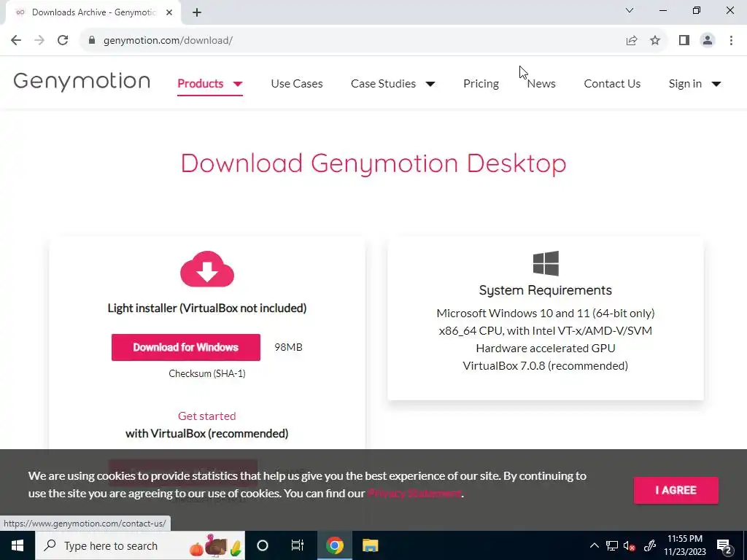Image resolution: width=747 pixels, height=560 pixels.
Task: Click the Genymotion logo
Action: point(82,82)
